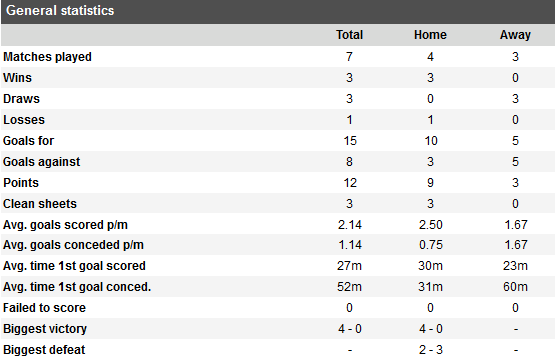Select the Biggest victory home score 4 - 0
555x362 pixels.
(430, 329)
